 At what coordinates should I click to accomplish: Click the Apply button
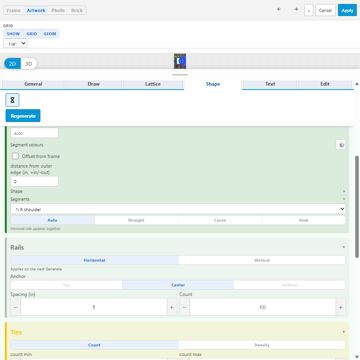pyautogui.click(x=347, y=10)
